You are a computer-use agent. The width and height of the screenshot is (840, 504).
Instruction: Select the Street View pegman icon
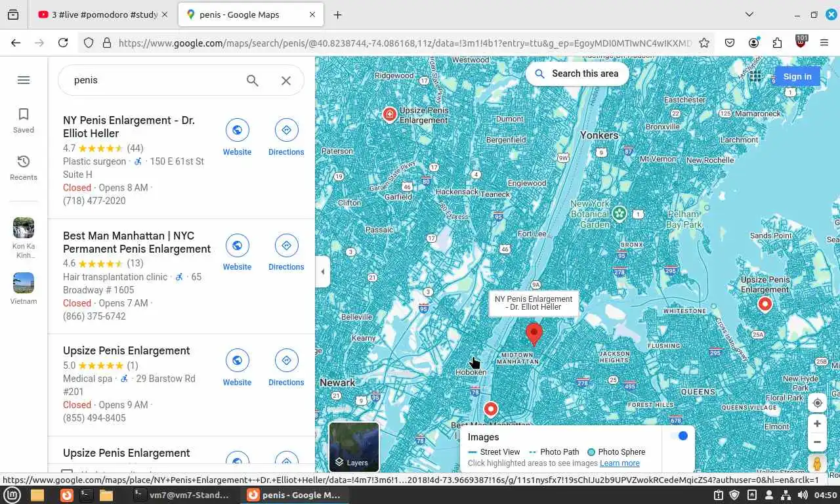tap(817, 463)
